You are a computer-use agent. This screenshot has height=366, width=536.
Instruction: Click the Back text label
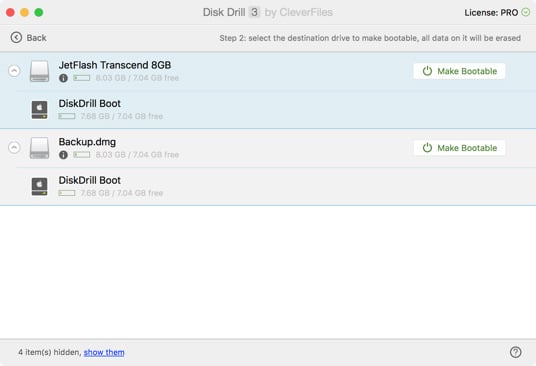[36, 38]
